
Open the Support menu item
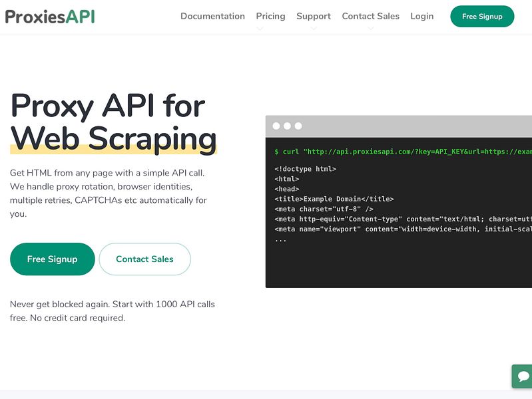coord(314,16)
